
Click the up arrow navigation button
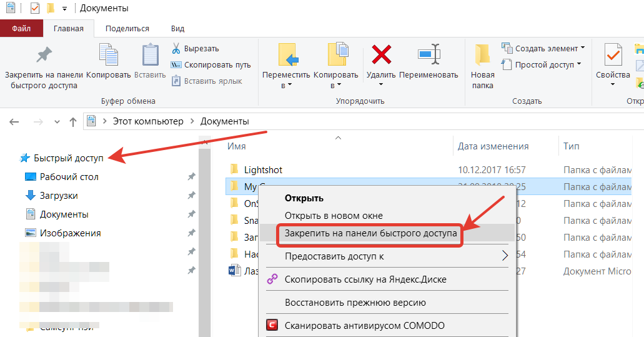pyautogui.click(x=73, y=121)
